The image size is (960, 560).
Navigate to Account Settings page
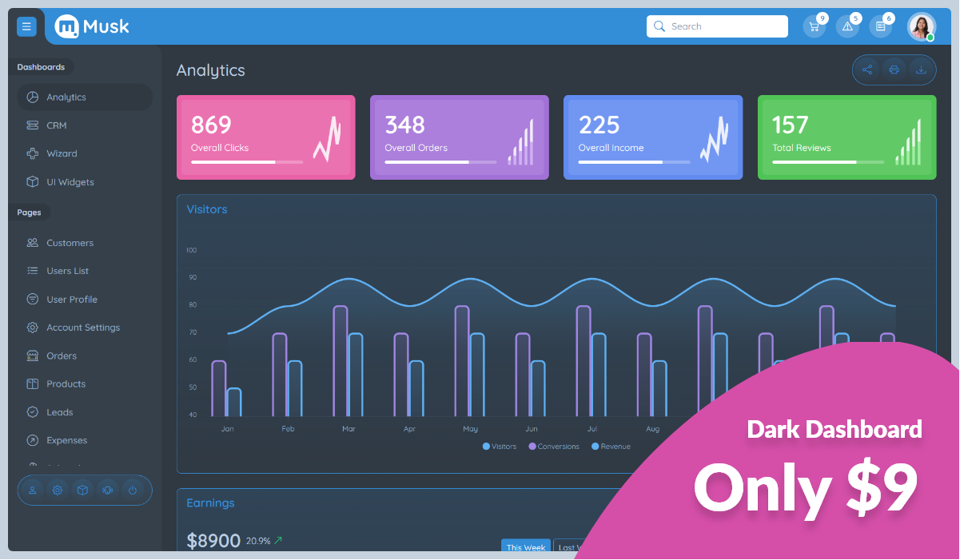tap(82, 327)
